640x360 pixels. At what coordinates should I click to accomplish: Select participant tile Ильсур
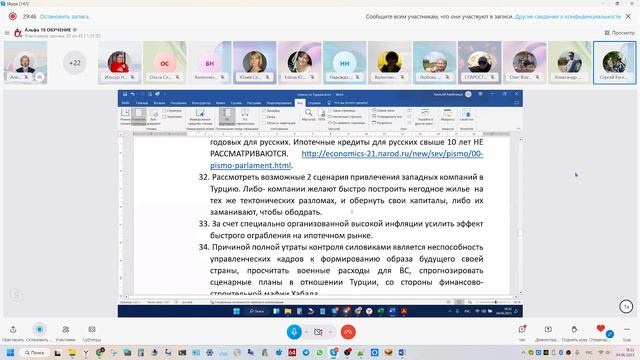coord(119,62)
